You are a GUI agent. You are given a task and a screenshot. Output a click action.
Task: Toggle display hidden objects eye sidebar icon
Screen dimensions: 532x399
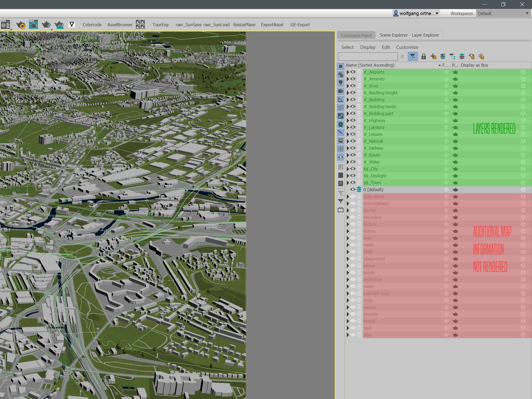[x=341, y=157]
